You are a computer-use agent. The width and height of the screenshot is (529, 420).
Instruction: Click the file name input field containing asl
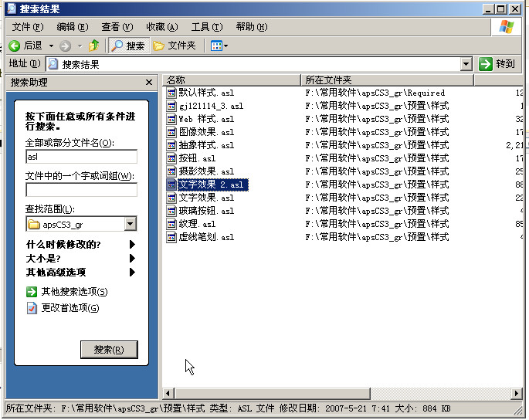pos(81,157)
